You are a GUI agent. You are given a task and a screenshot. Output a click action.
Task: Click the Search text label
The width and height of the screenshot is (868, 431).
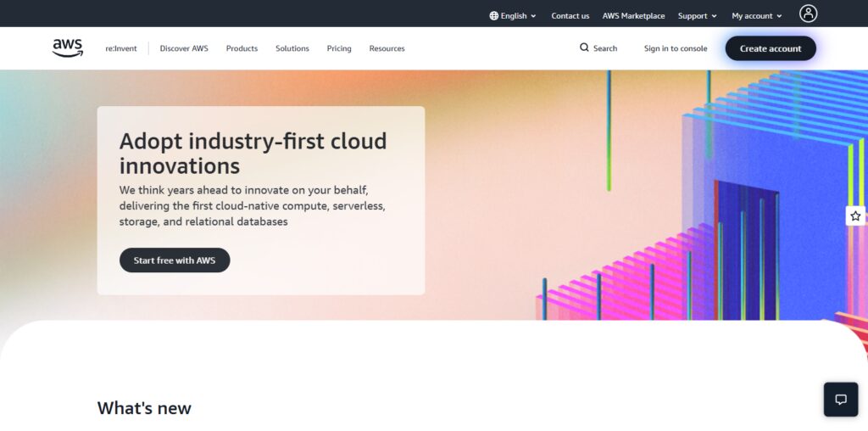pos(605,48)
